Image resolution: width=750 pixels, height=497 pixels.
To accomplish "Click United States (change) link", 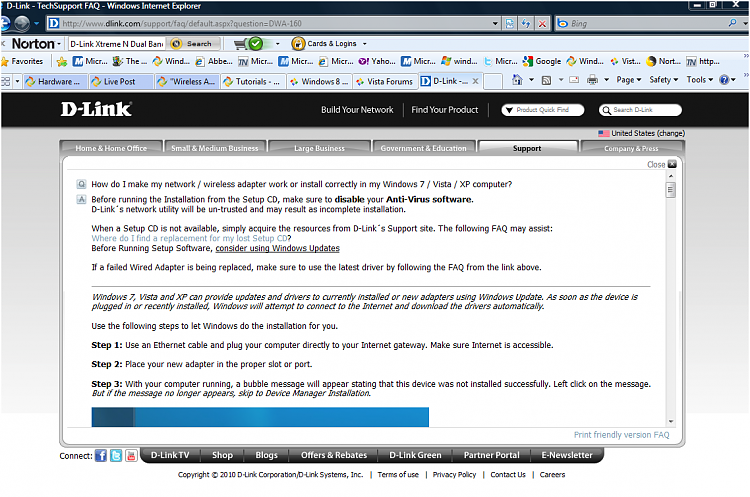I will pyautogui.click(x=648, y=133).
